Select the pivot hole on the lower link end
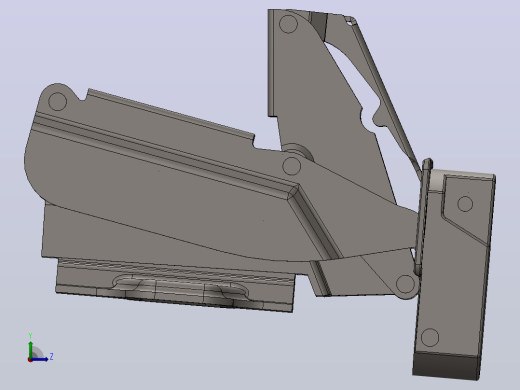The height and width of the screenshot is (390, 520). pos(405,284)
